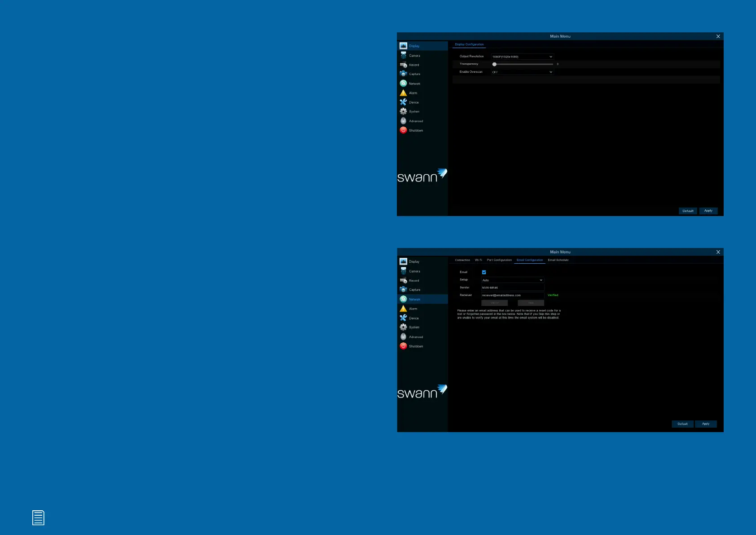Click Camera icon in Email Configuration window
Image resolution: width=756 pixels, height=535 pixels.
(403, 271)
